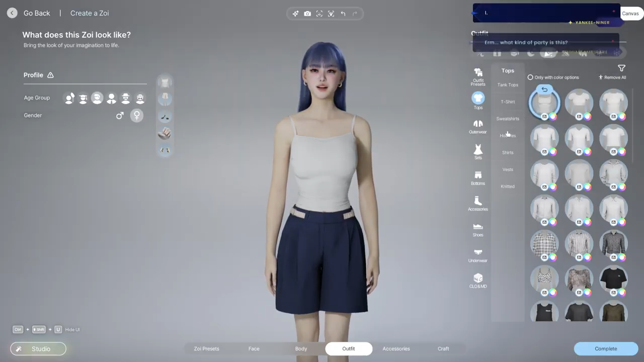Click the face focus view icon
644x362 pixels.
[319, 14]
